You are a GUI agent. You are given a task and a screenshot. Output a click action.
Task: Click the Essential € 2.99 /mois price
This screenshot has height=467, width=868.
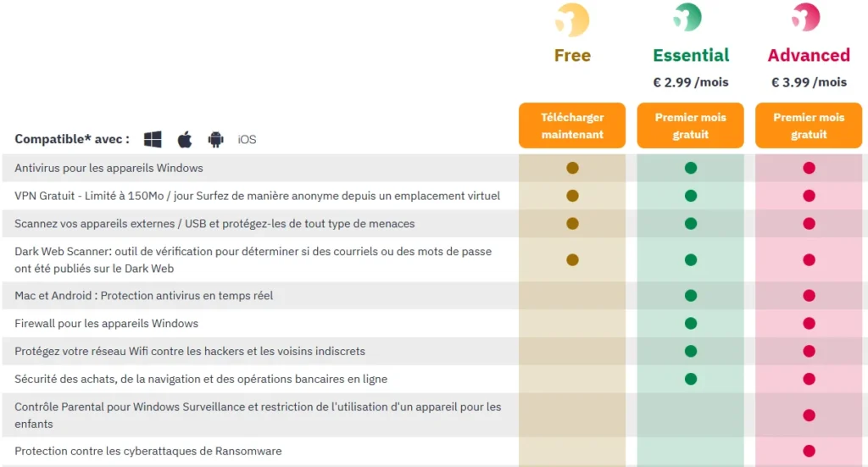pyautogui.click(x=691, y=82)
